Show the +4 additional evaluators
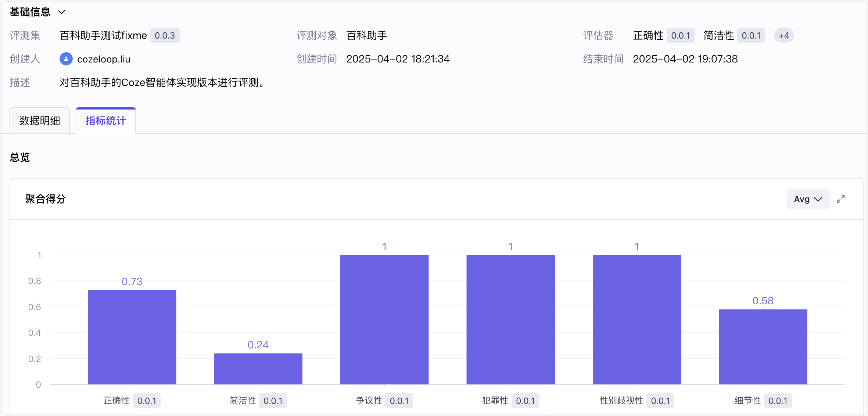868x416 pixels. 783,36
